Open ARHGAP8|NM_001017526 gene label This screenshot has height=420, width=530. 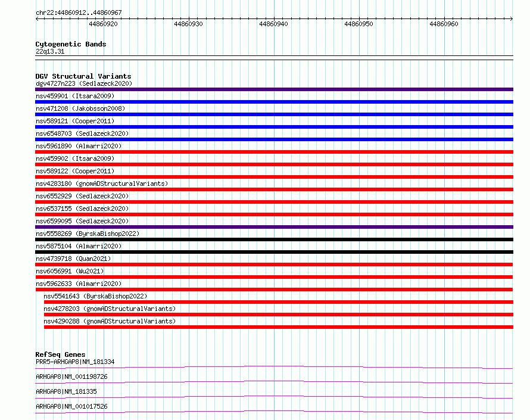[71, 406]
